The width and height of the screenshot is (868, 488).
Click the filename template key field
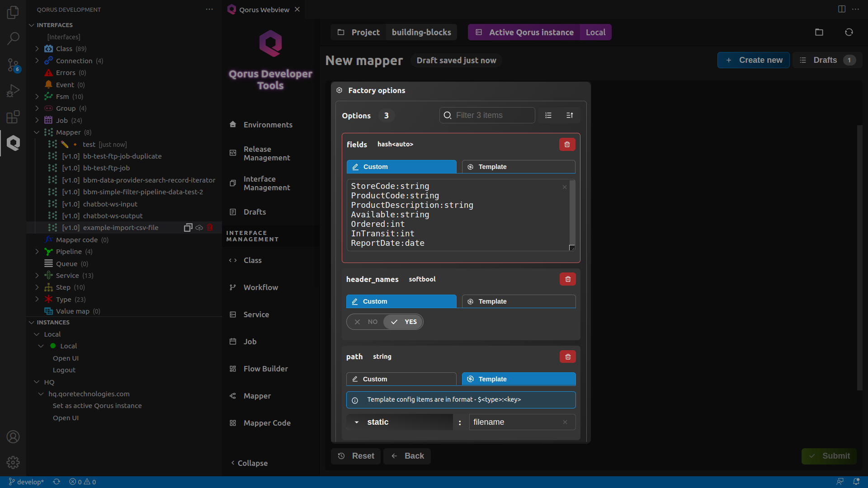tap(522, 422)
